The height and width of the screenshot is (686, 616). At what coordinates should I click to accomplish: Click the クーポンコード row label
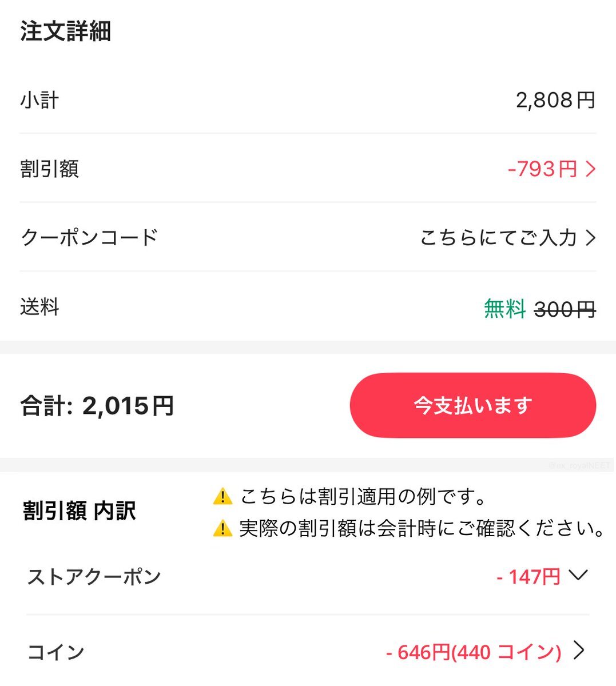tap(89, 237)
